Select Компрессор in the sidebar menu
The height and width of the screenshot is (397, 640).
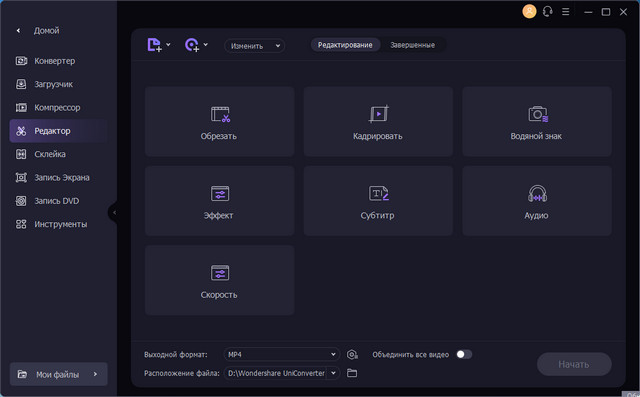(x=58, y=108)
